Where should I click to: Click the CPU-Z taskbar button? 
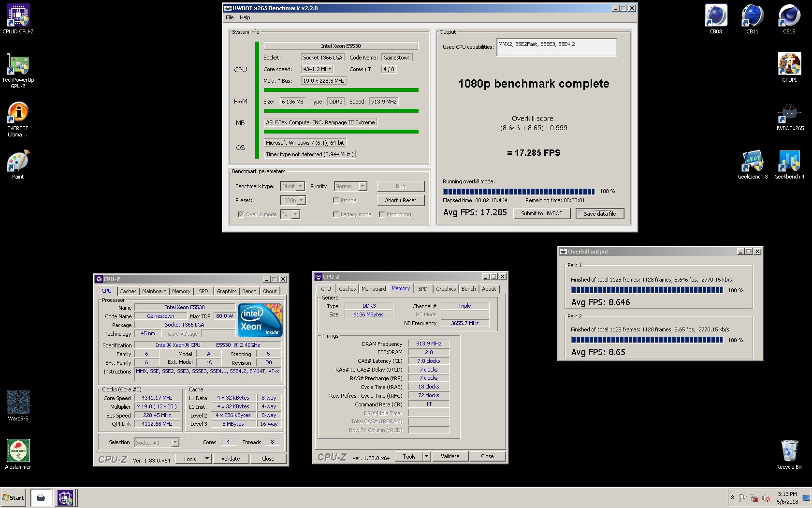pyautogui.click(x=65, y=497)
